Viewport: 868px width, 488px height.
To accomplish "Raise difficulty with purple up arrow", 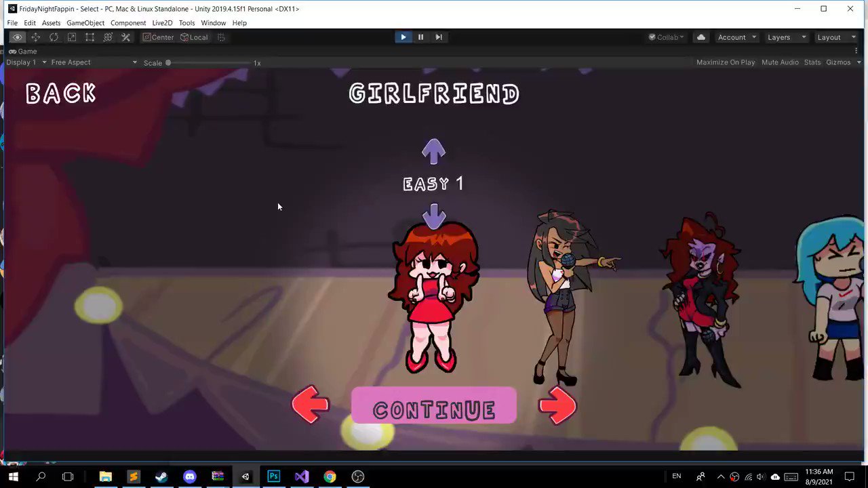I will pos(434,151).
